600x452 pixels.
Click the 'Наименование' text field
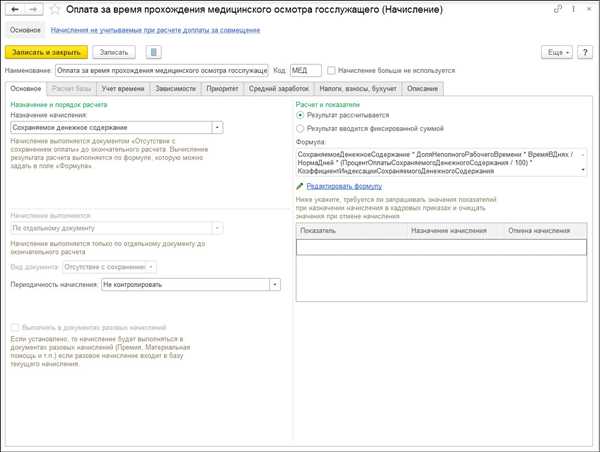[x=161, y=71]
